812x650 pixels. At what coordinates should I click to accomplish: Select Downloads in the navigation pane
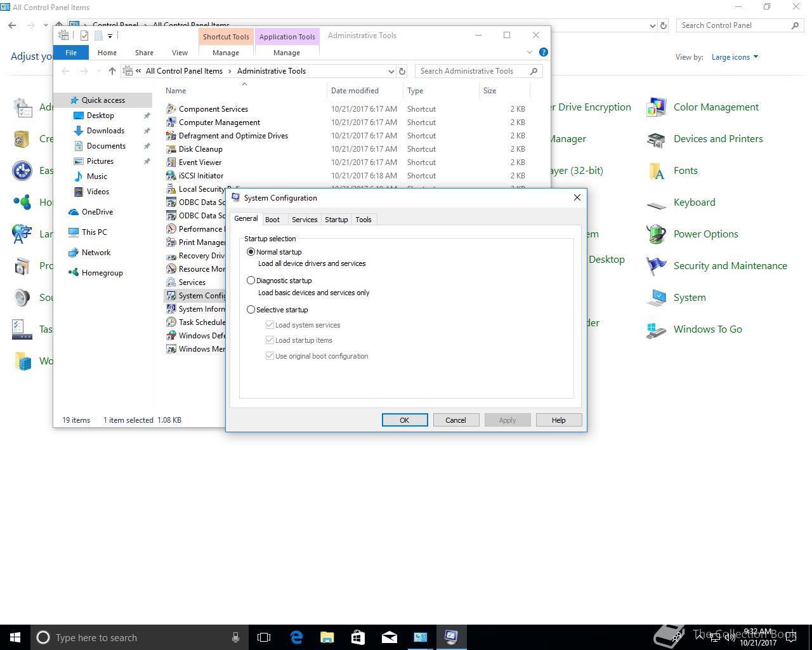105,131
